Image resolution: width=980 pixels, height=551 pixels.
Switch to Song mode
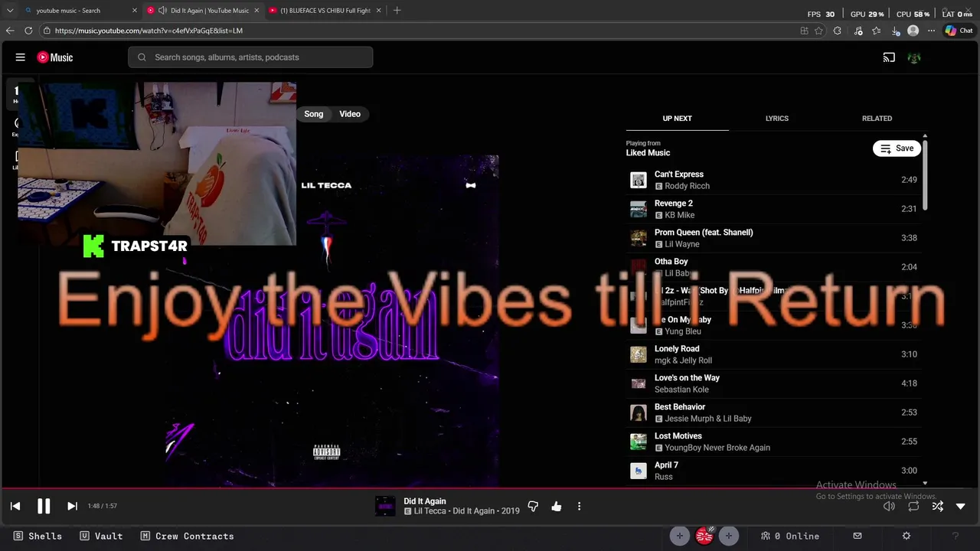314,114
